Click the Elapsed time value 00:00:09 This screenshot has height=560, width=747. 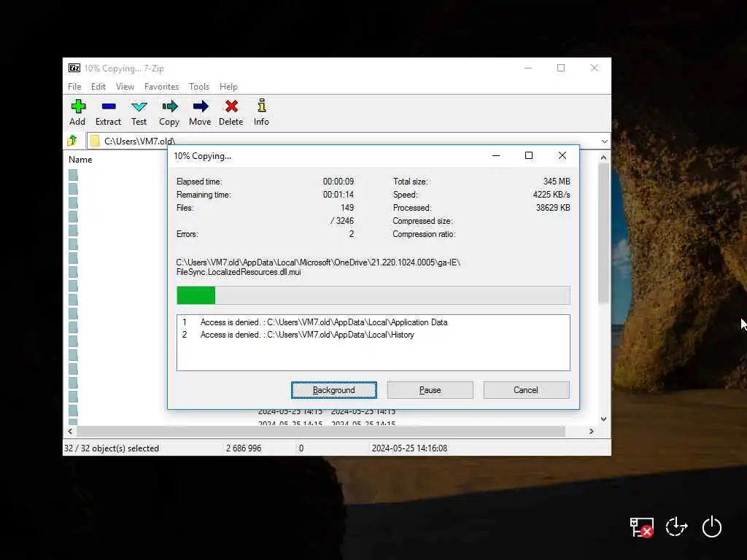[x=338, y=182]
